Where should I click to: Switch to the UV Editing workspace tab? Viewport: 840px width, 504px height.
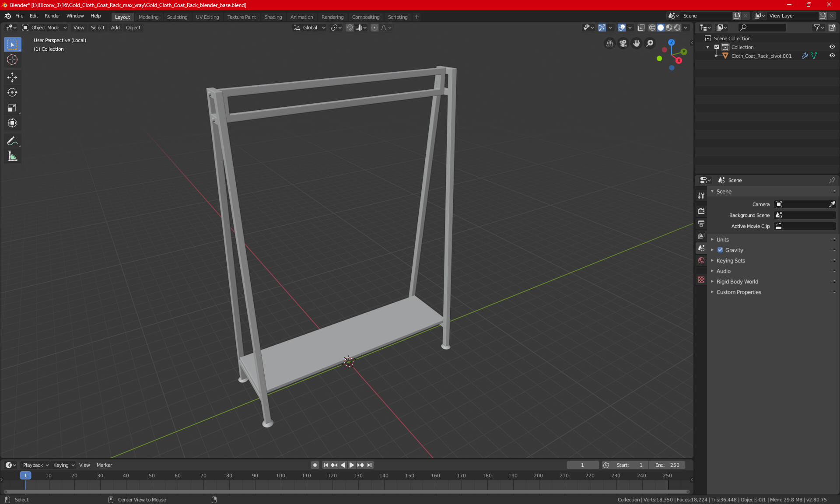(x=207, y=17)
